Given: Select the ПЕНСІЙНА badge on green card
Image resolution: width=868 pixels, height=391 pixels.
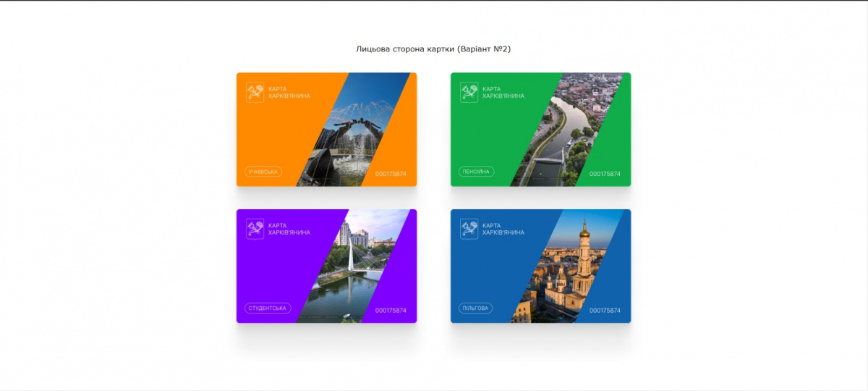Looking at the screenshot, I should [476, 172].
